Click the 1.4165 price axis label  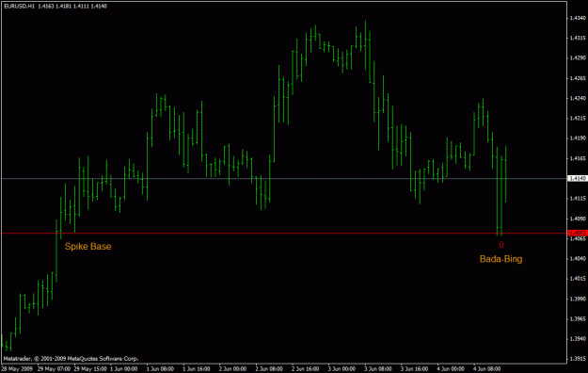(x=578, y=158)
